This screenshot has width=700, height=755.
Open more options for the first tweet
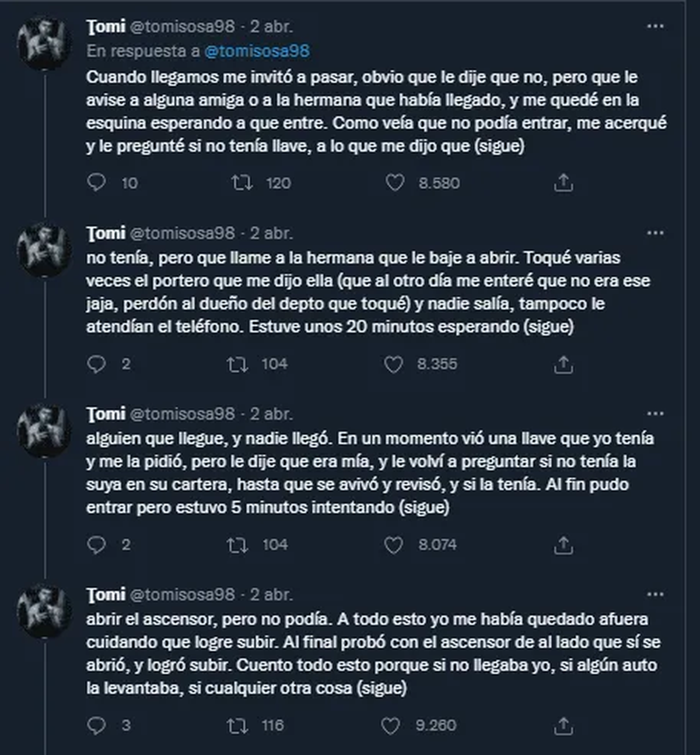(655, 26)
